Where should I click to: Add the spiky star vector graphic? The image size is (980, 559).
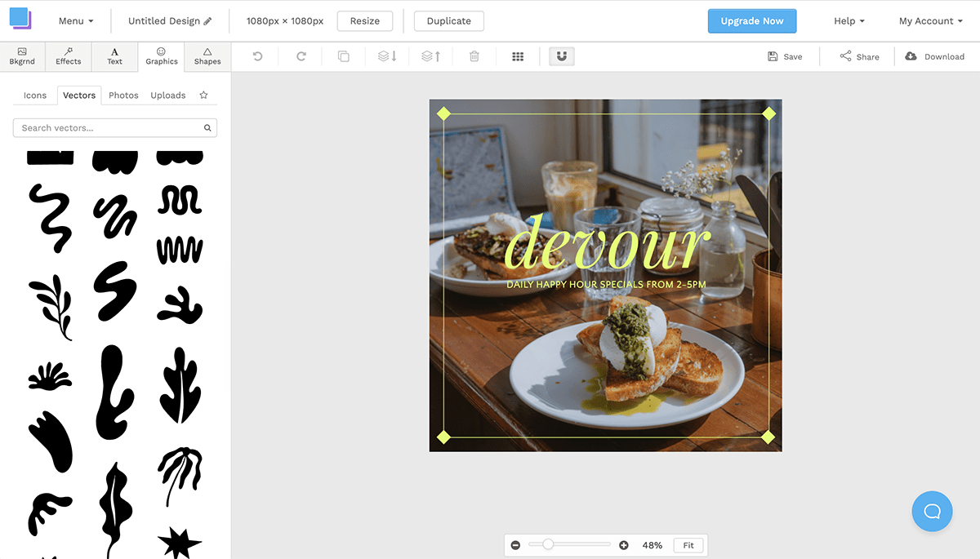(179, 543)
